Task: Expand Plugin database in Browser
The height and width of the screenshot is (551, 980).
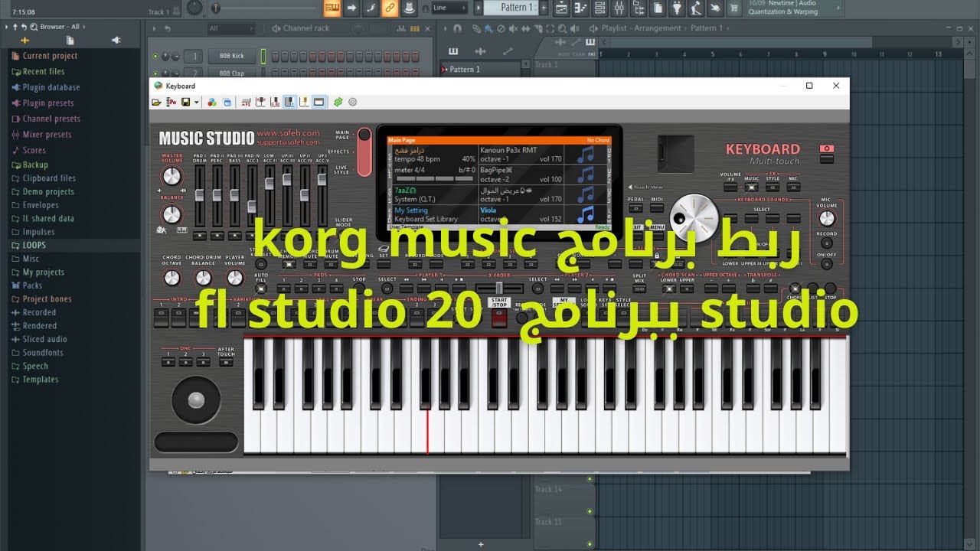Action: (51, 87)
